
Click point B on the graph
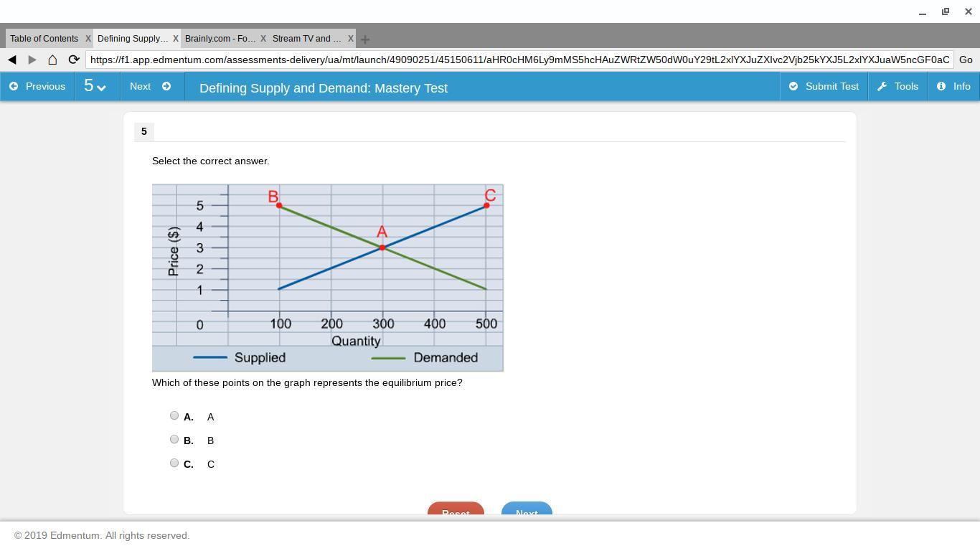pos(279,205)
